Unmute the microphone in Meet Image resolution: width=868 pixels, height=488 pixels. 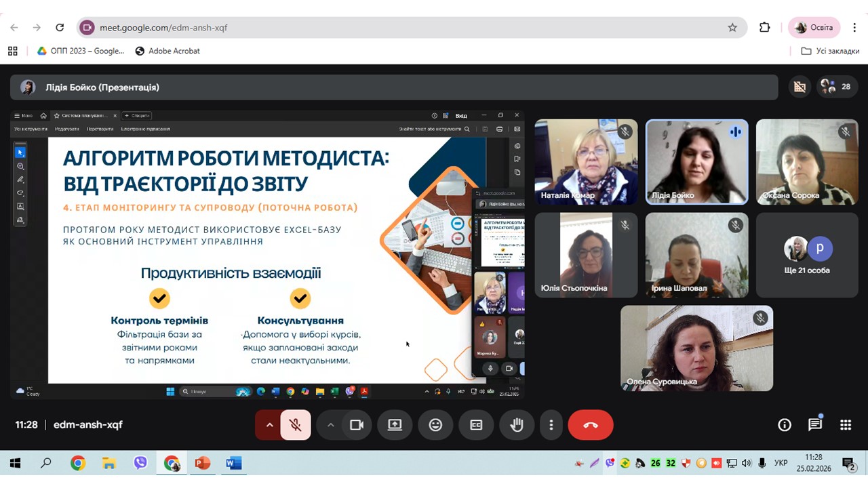296,425
